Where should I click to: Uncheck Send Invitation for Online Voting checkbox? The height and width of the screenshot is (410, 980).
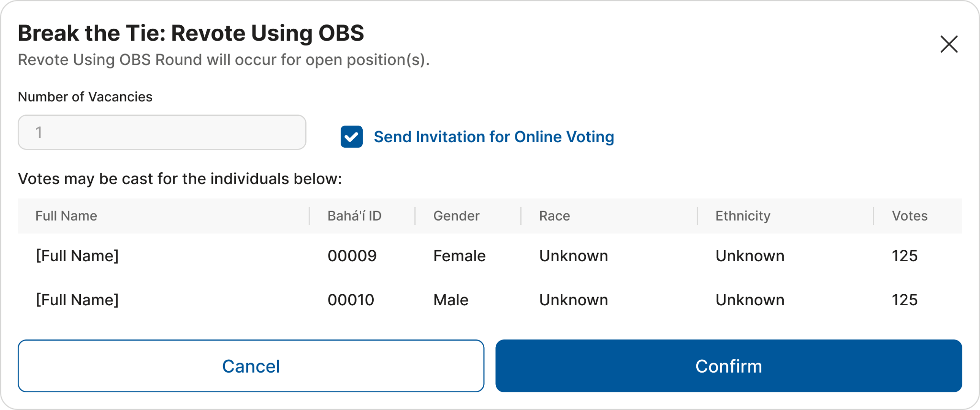pos(352,137)
